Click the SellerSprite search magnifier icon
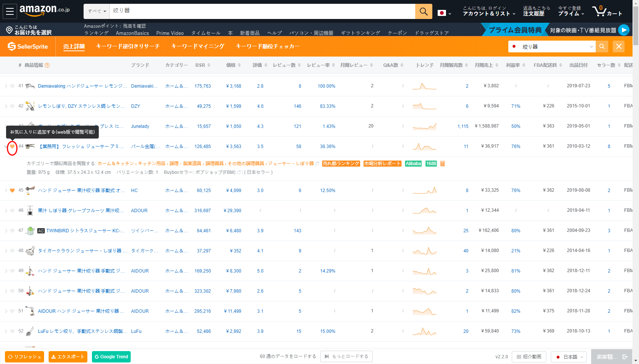Screen dimensions: 639x364 point(602,46)
